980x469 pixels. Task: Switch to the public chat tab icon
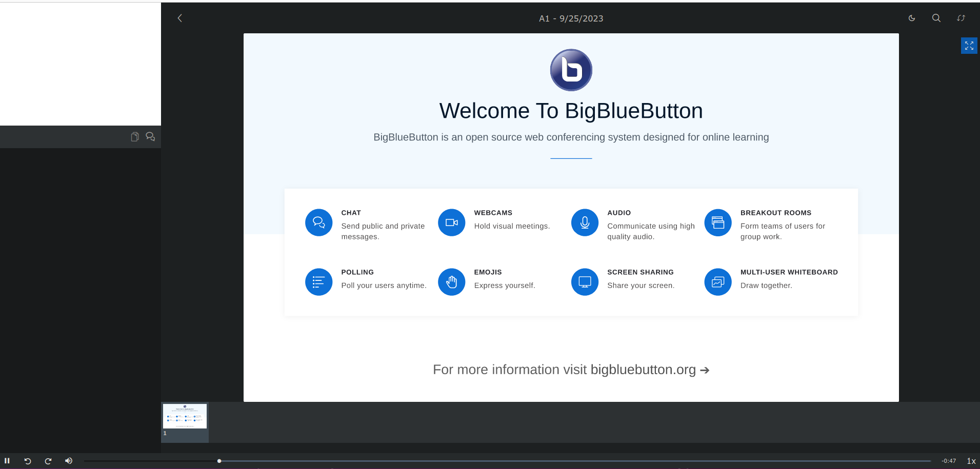(x=150, y=137)
